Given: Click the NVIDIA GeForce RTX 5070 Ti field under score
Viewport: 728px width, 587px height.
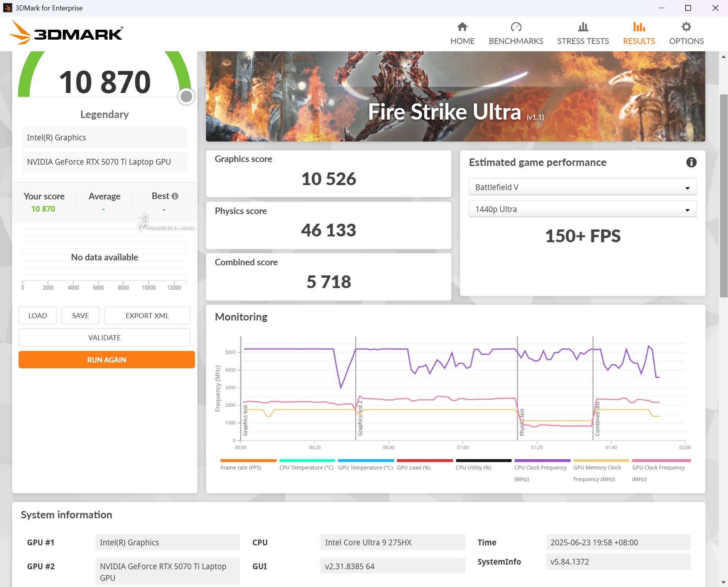Looking at the screenshot, I should tap(105, 162).
